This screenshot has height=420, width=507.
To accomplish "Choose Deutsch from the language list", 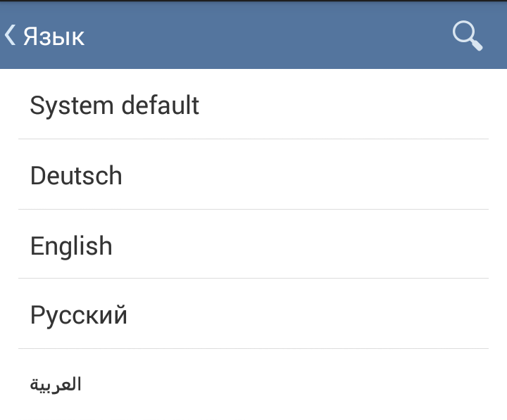I will click(76, 175).
